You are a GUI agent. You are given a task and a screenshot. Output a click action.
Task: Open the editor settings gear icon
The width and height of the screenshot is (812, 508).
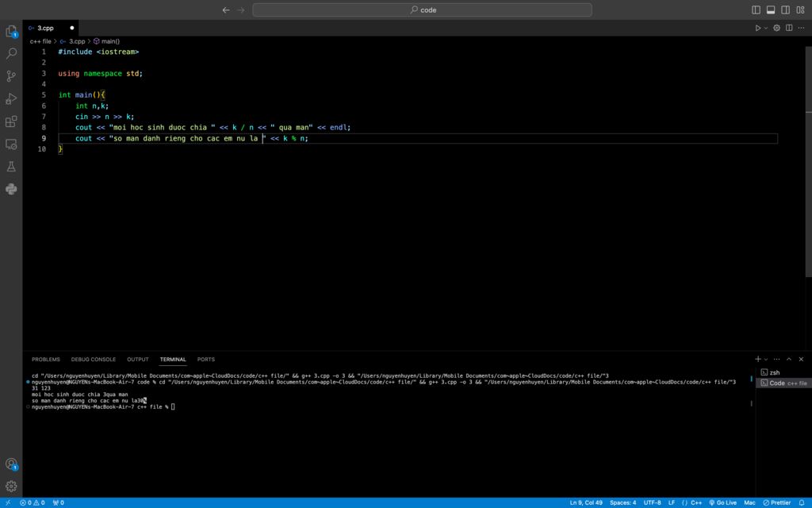(776, 28)
